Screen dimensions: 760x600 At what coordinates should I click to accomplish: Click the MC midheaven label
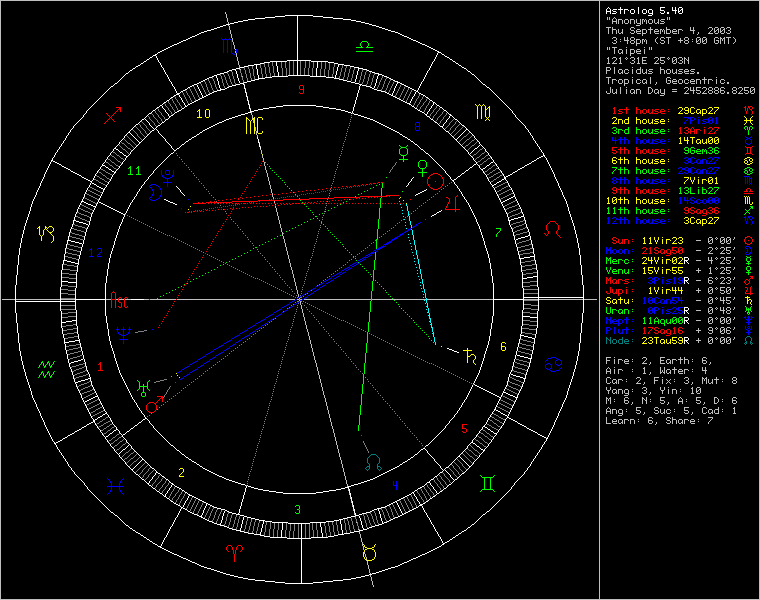coord(254,126)
